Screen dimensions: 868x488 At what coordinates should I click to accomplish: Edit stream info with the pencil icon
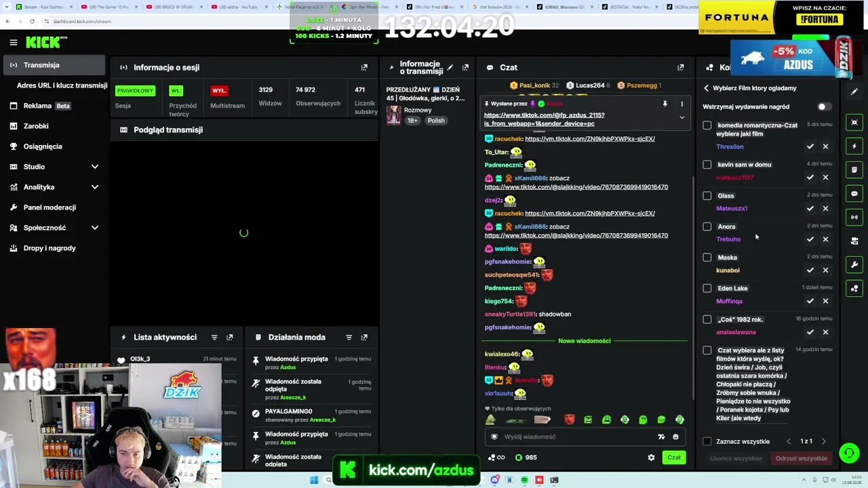(x=450, y=68)
